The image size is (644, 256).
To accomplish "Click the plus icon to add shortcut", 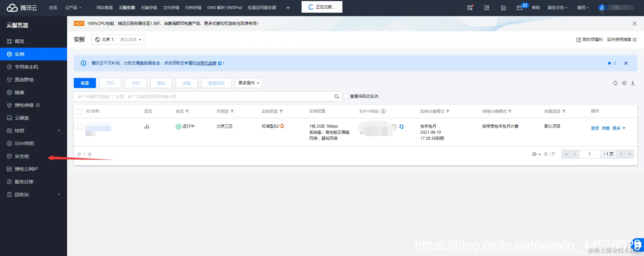I will tap(288, 8).
